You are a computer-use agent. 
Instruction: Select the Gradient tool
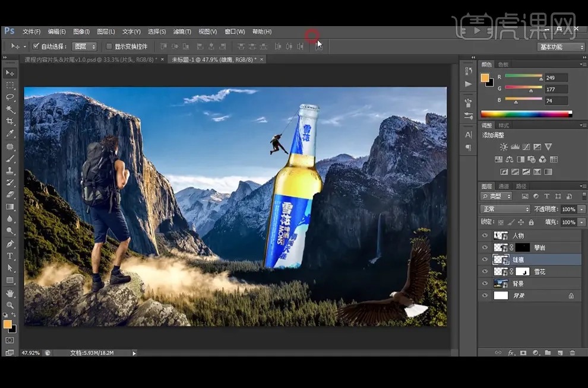[x=10, y=206]
